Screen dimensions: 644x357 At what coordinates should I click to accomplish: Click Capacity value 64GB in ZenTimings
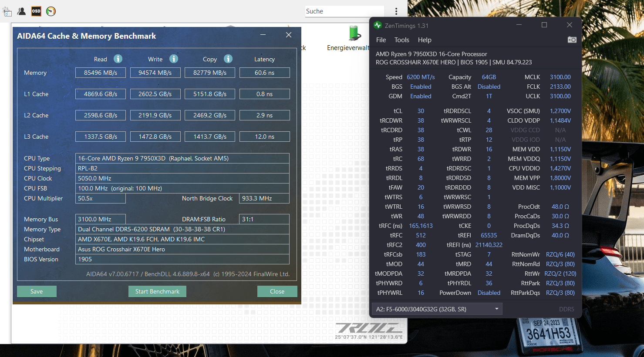click(489, 77)
